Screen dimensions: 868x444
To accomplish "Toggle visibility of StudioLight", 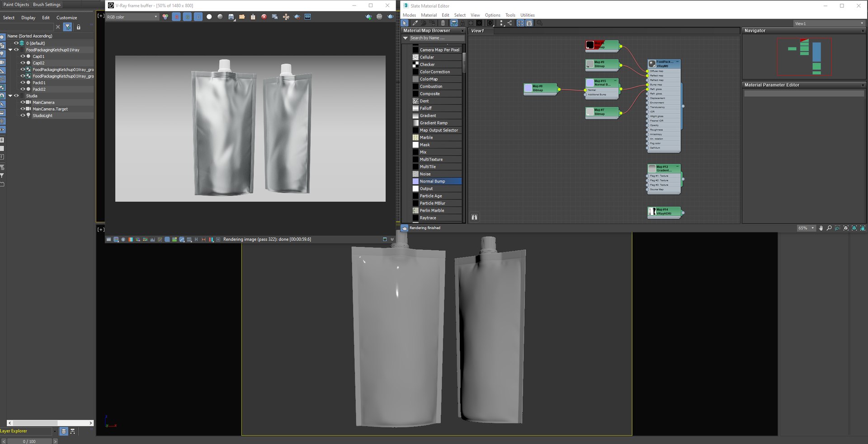I will [23, 116].
